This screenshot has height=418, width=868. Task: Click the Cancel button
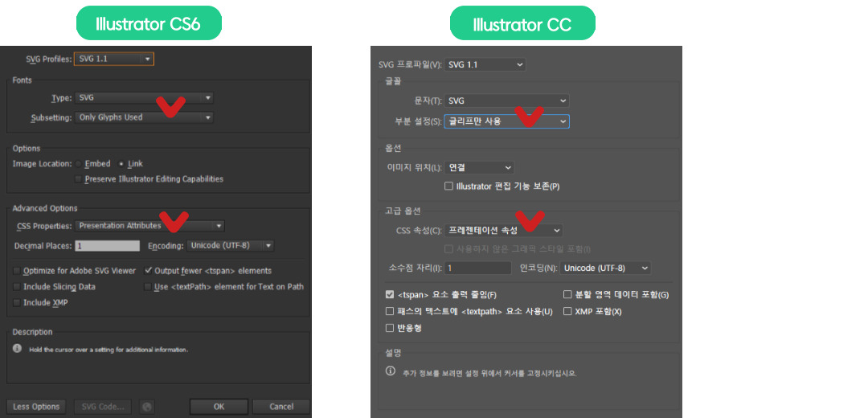coord(281,407)
